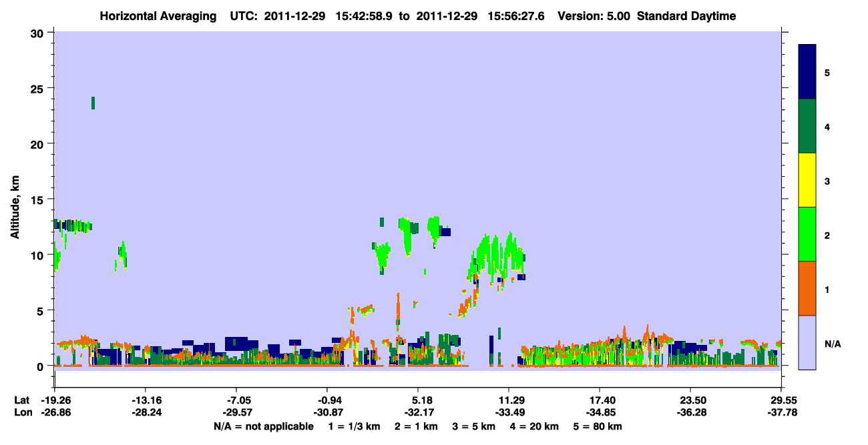The width and height of the screenshot is (868, 445).
Task: Click latitude value -13.16
Action: click(146, 400)
